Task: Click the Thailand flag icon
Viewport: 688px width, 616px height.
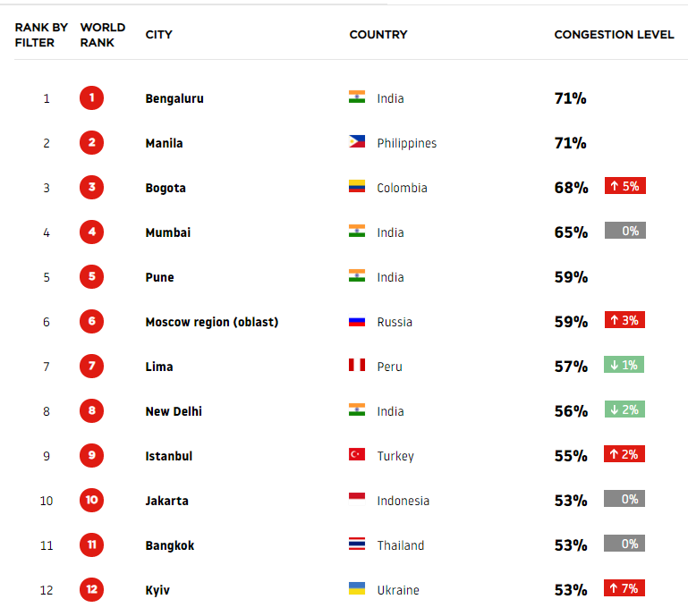Action: pyautogui.click(x=357, y=544)
